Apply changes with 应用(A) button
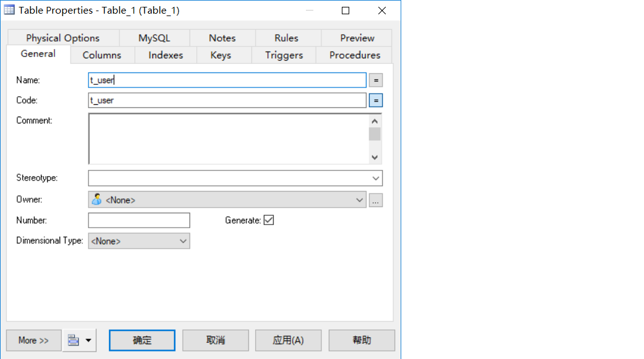The width and height of the screenshot is (644, 359). [x=289, y=340]
